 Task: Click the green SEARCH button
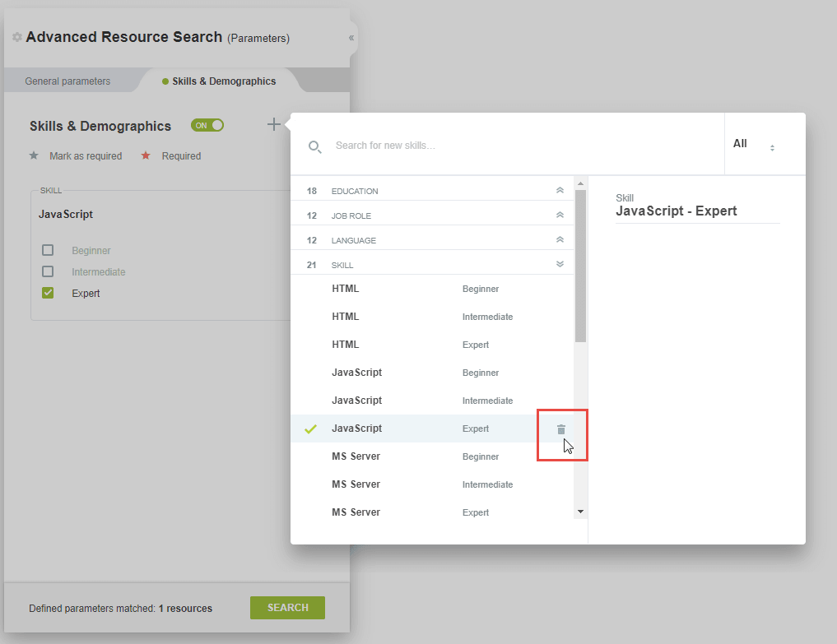[x=287, y=608]
